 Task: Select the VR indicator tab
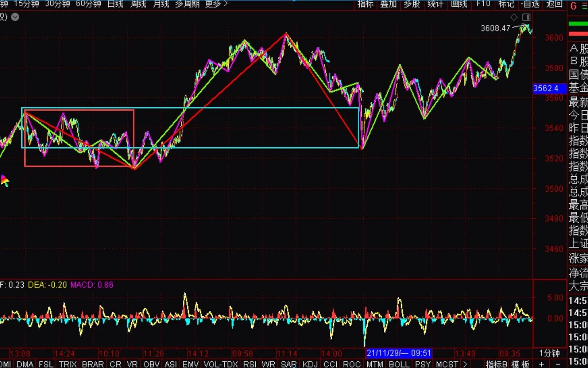tap(132, 364)
